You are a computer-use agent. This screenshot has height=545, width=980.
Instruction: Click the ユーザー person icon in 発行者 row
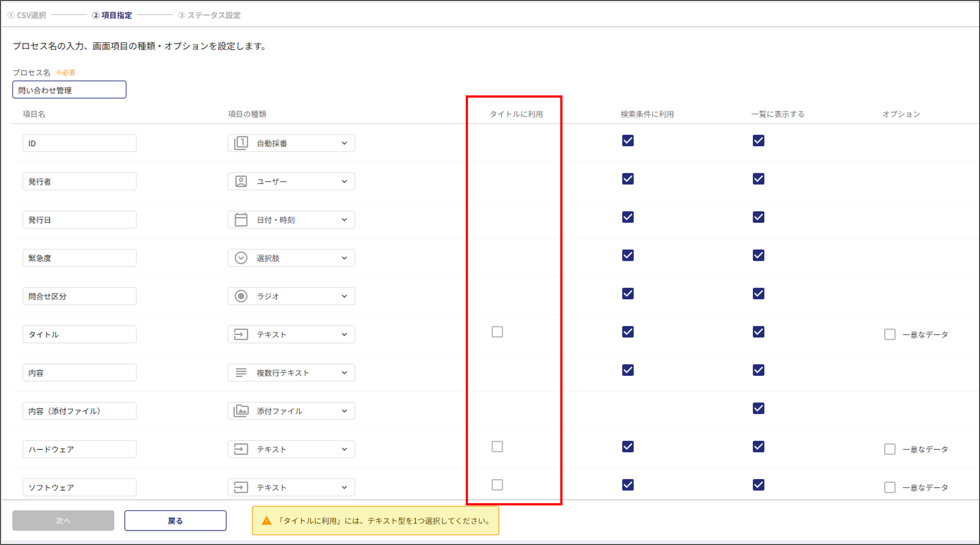tap(241, 181)
